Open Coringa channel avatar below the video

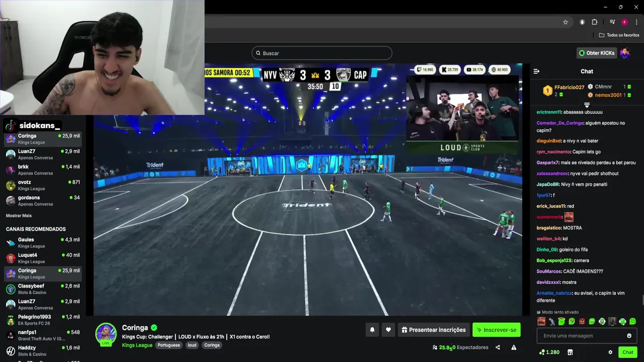(x=106, y=334)
